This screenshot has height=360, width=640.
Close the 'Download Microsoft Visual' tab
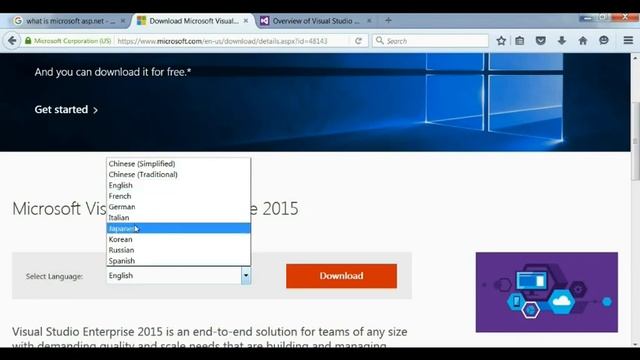(x=246, y=21)
